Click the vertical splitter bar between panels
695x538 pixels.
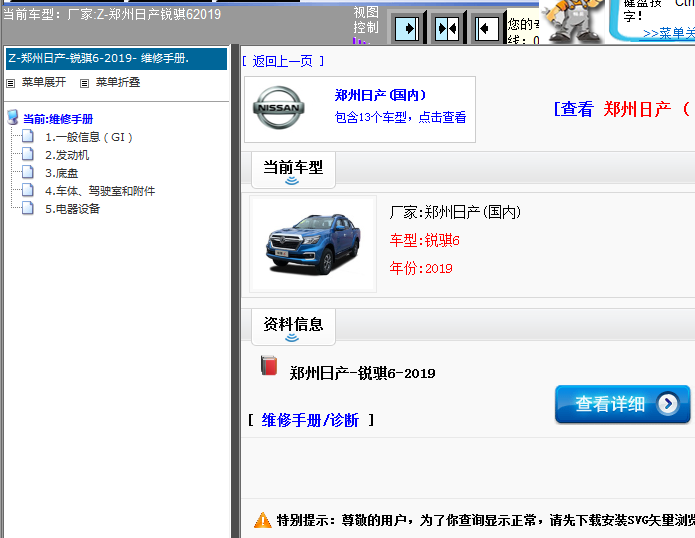pyautogui.click(x=235, y=291)
